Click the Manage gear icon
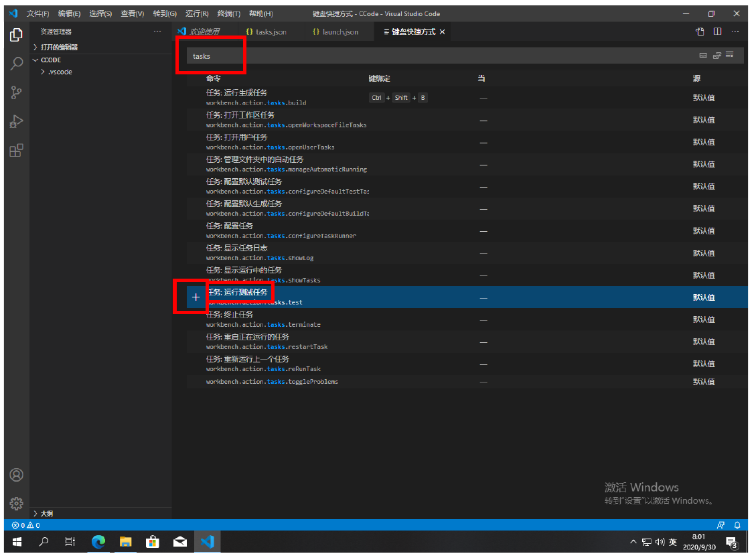Screen dimensions: 756x560 tap(17, 503)
